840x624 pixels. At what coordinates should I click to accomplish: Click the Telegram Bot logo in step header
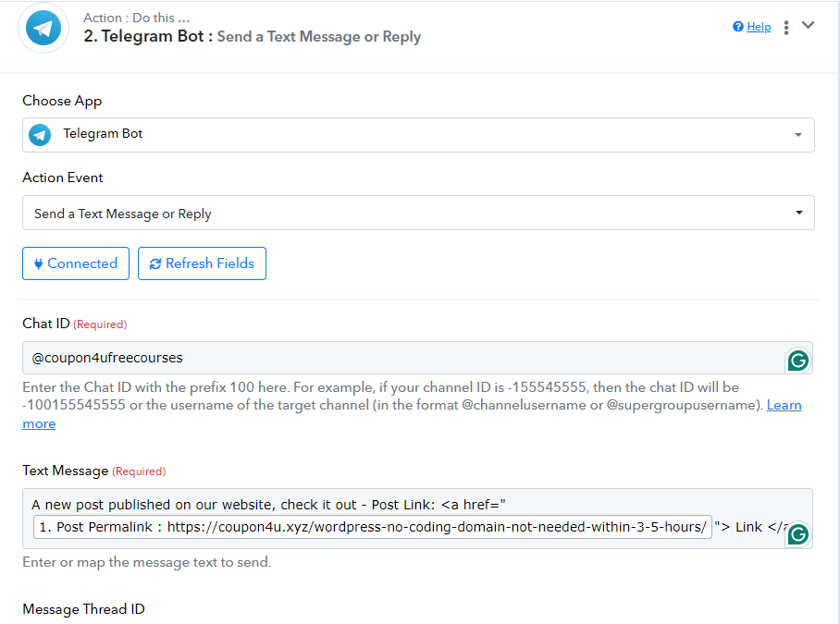(x=43, y=28)
